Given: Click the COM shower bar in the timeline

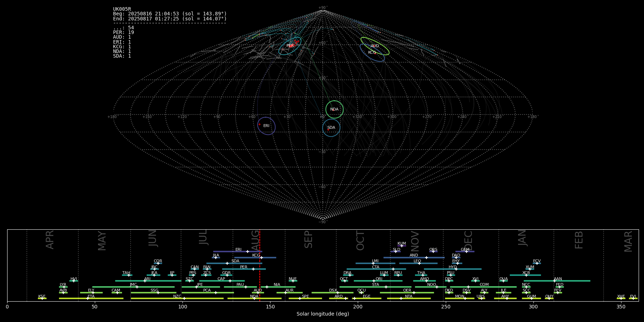Looking at the screenshot, I should (x=483, y=287).
